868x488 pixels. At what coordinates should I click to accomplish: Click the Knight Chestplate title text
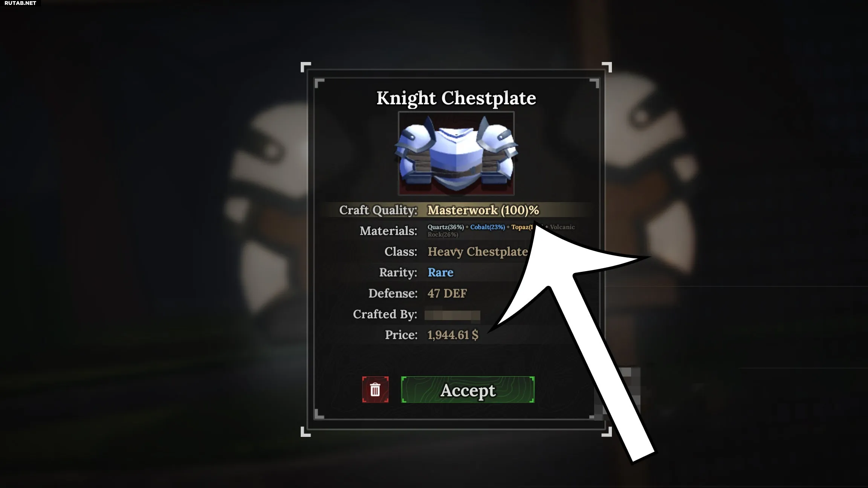pos(456,98)
